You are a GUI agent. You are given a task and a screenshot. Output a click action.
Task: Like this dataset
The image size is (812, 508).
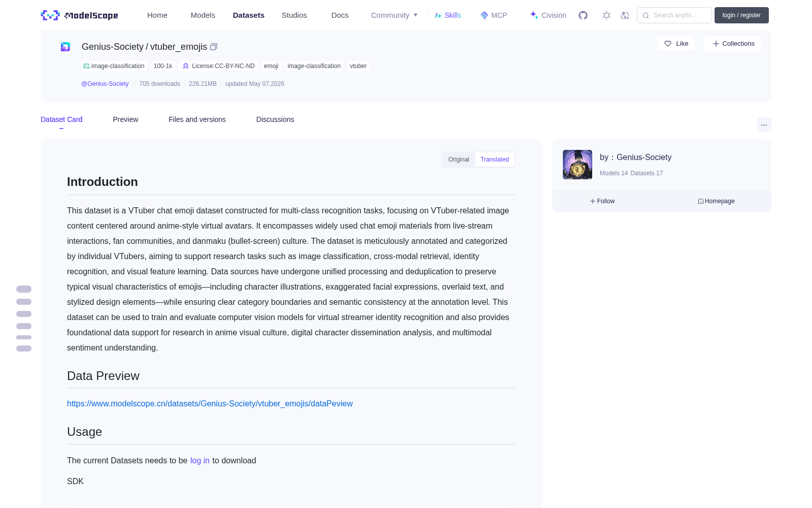(676, 44)
